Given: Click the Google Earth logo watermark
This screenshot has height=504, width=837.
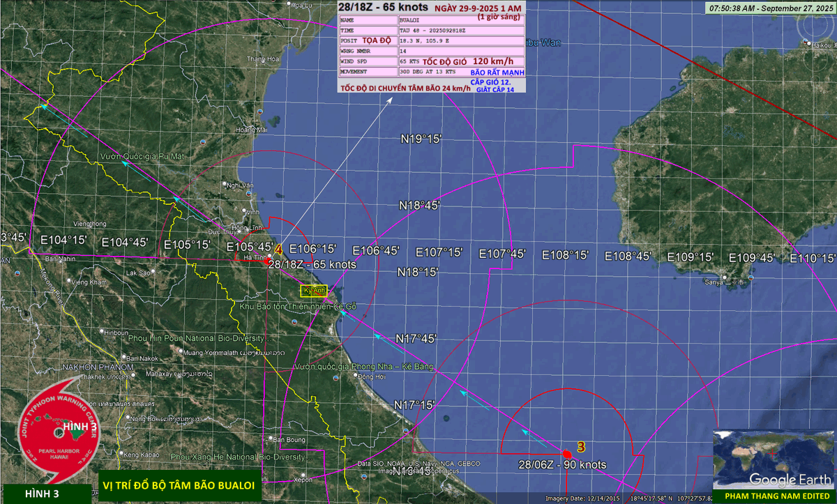Looking at the screenshot, I should pyautogui.click(x=792, y=480).
